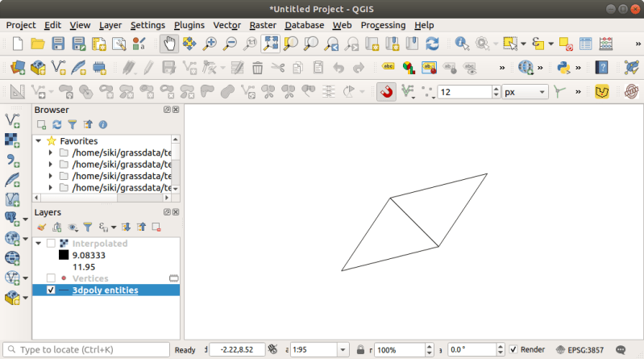Refresh the map canvas

coord(432,44)
